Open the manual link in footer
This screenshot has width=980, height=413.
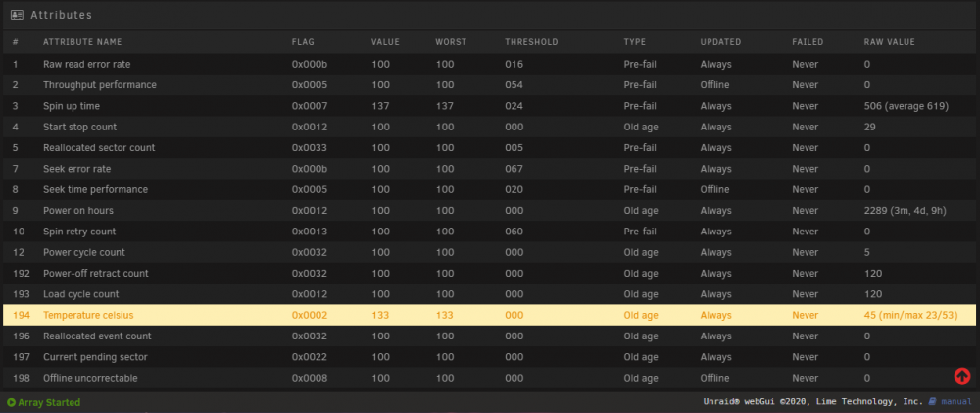[956, 402]
